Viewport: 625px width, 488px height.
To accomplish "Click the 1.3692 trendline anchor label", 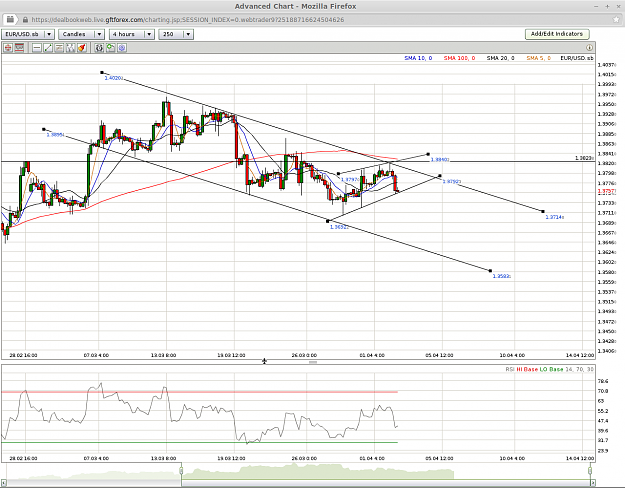I will [339, 227].
